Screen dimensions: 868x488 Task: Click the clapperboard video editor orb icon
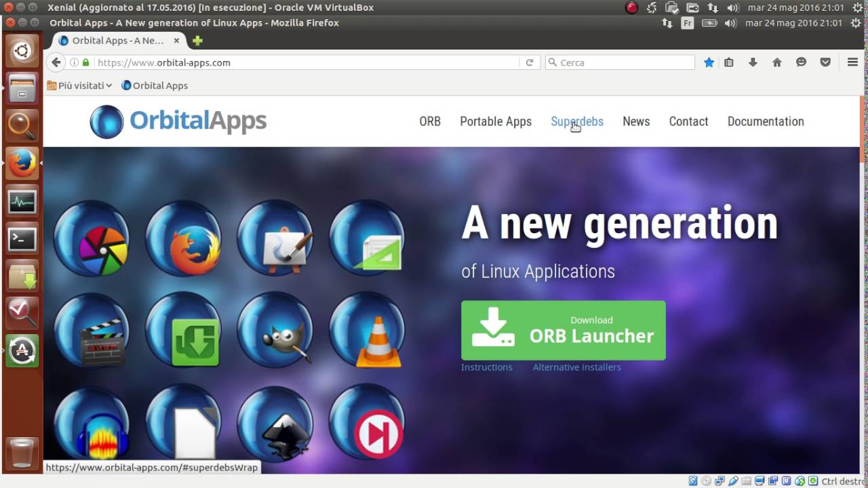(x=92, y=330)
